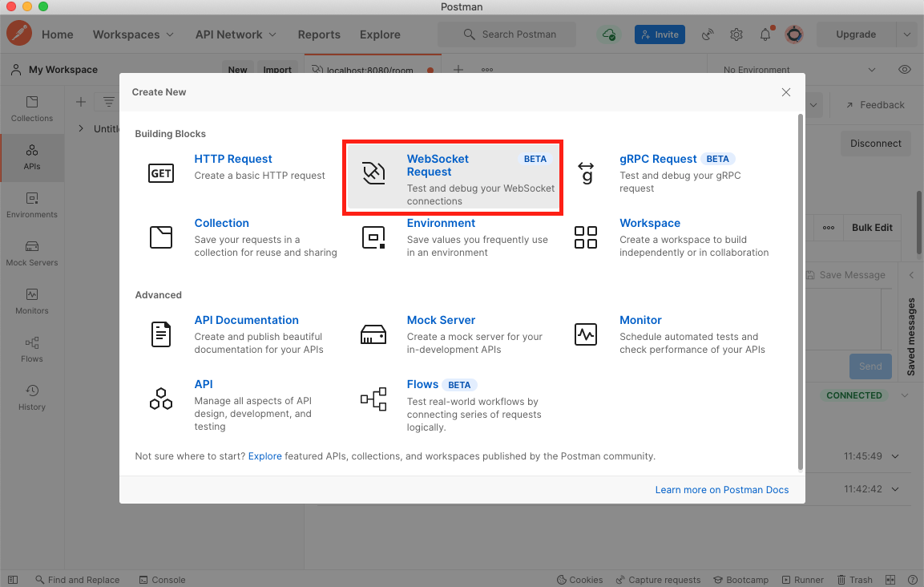Switch to the Explore tab
This screenshot has width=924, height=587.
(379, 34)
